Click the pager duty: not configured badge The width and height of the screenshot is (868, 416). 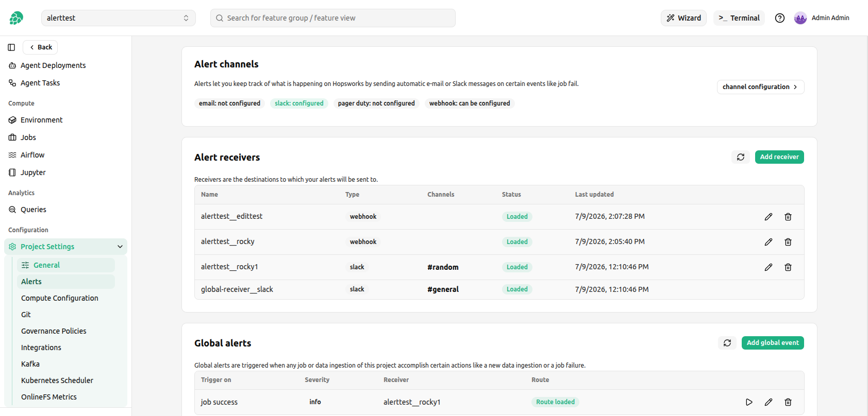pos(376,103)
